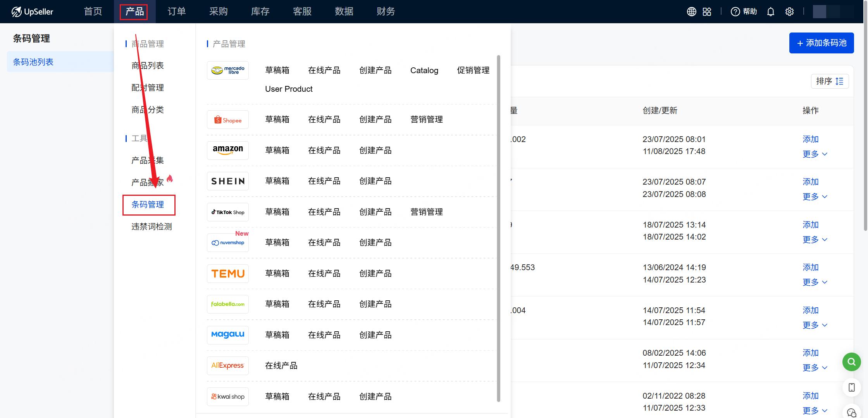The image size is (868, 418).
Task: Open Mercado Libre 促销管理
Action: pos(473,70)
